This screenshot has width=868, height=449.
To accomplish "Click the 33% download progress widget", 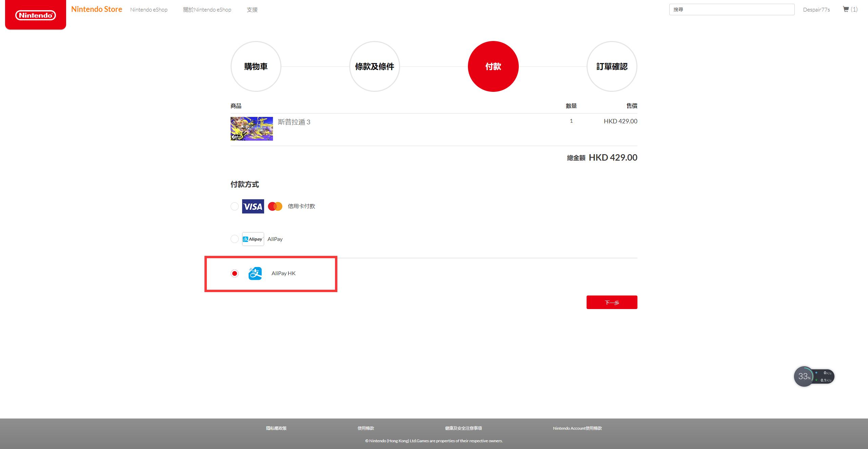I will coord(804,376).
